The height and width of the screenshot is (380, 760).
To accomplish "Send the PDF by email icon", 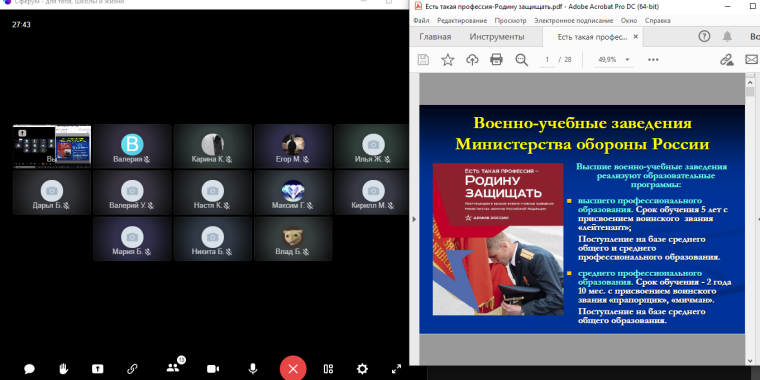I will click(x=751, y=60).
